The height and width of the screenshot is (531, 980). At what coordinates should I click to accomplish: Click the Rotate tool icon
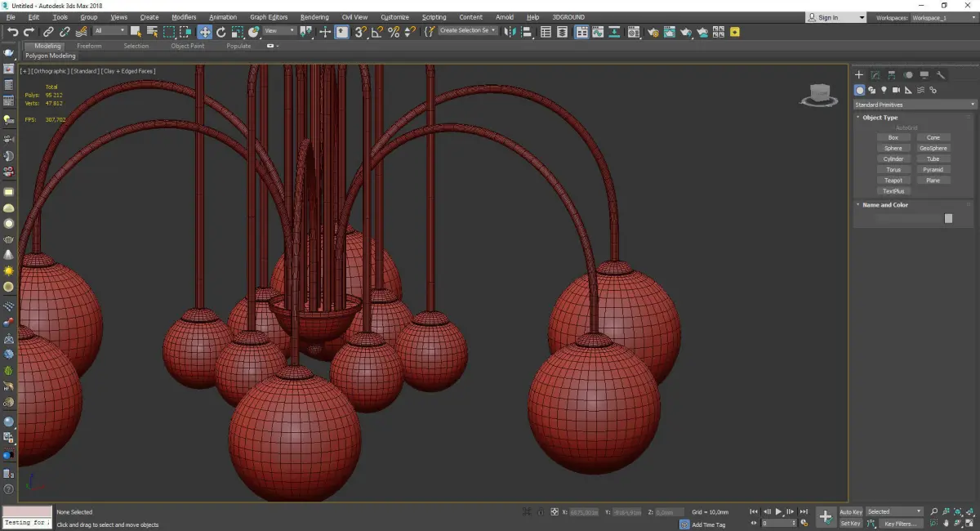(220, 32)
